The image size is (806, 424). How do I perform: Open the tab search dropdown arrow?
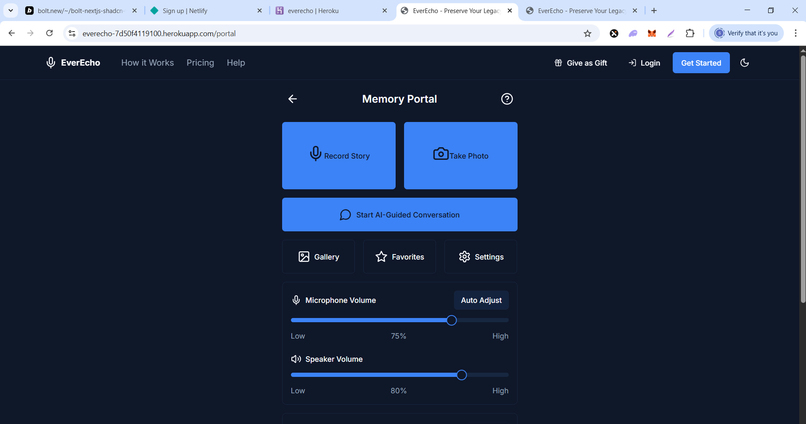(10, 10)
